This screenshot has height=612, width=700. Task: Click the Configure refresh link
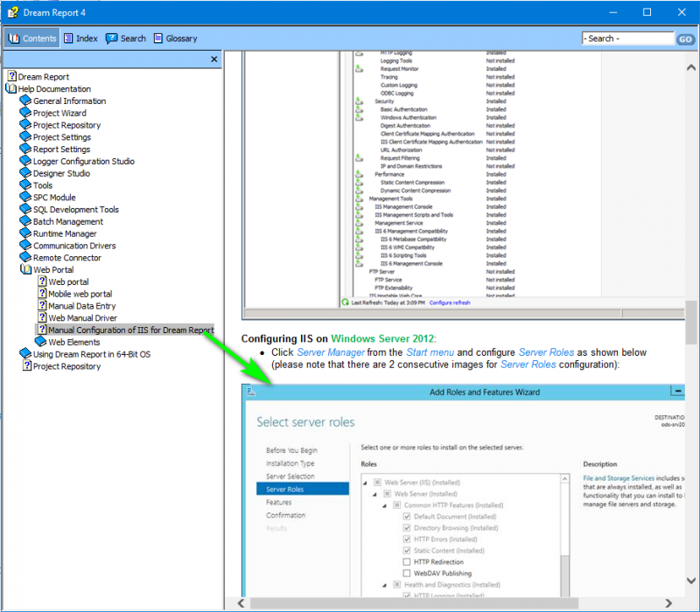tap(450, 303)
